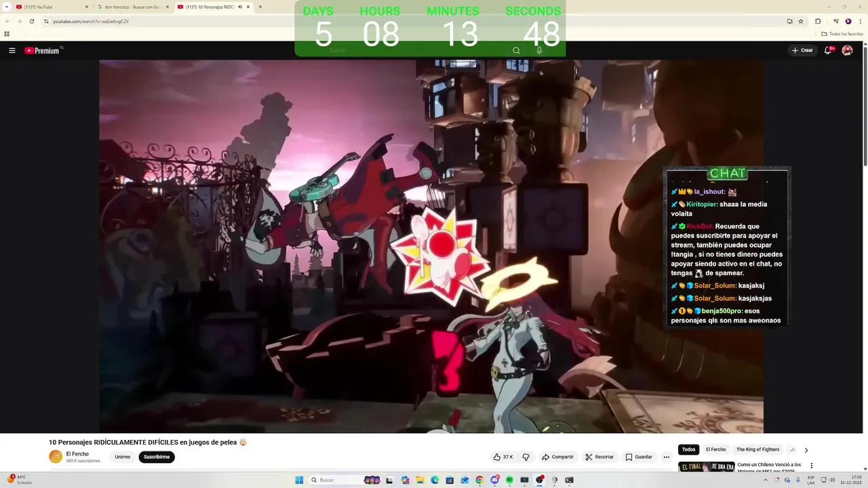Open the El Fercho channel avatar

(x=56, y=457)
